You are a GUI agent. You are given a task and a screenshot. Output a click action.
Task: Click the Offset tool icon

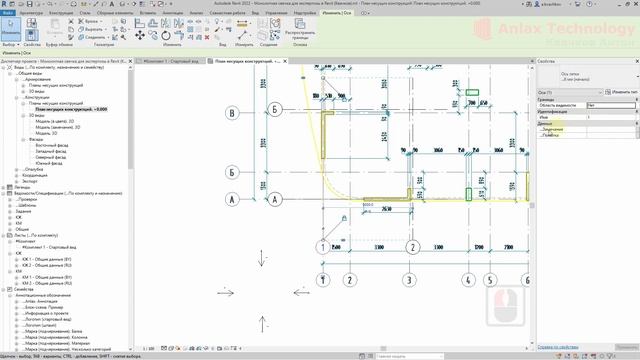[x=153, y=23]
